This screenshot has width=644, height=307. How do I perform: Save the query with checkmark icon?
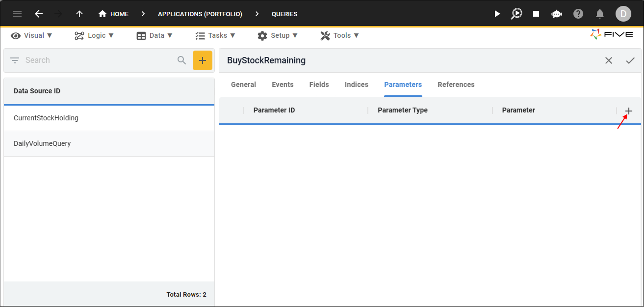[x=630, y=60]
